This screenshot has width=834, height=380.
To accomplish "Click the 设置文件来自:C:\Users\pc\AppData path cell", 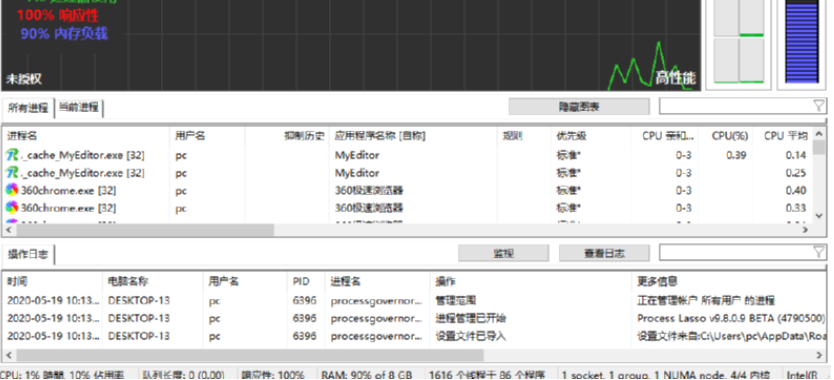I will coord(731,336).
